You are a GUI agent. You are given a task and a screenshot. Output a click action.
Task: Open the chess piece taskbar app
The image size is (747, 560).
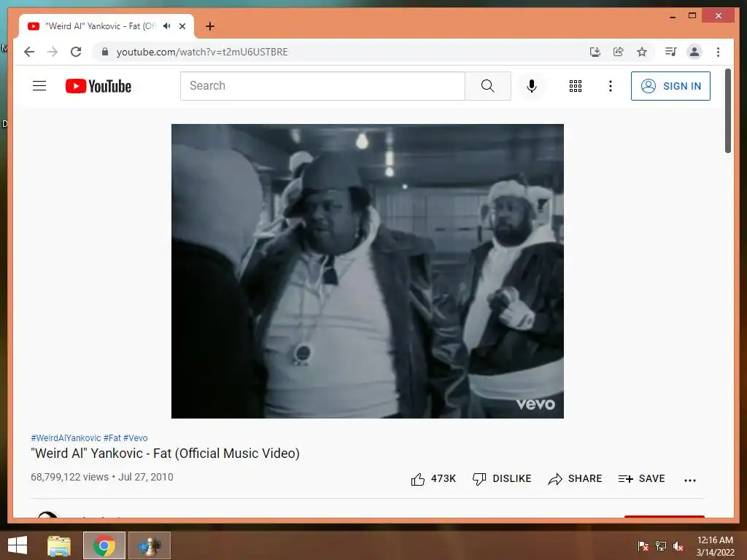149,545
